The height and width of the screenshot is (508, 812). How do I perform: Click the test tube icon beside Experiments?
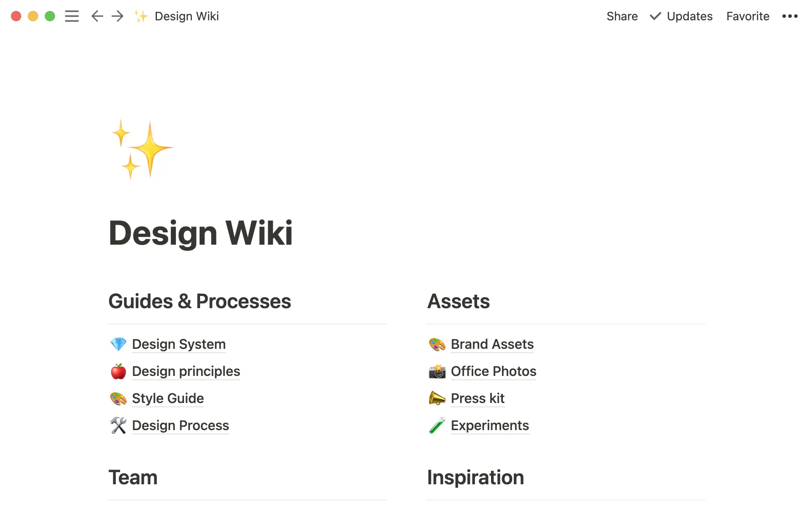pyautogui.click(x=437, y=425)
